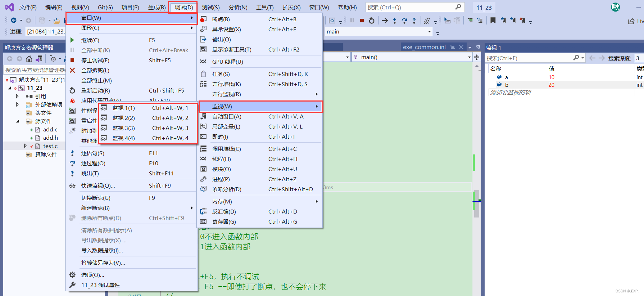The image size is (644, 296).
Task: Select add.c in Solution Explorer
Action: pos(50,130)
